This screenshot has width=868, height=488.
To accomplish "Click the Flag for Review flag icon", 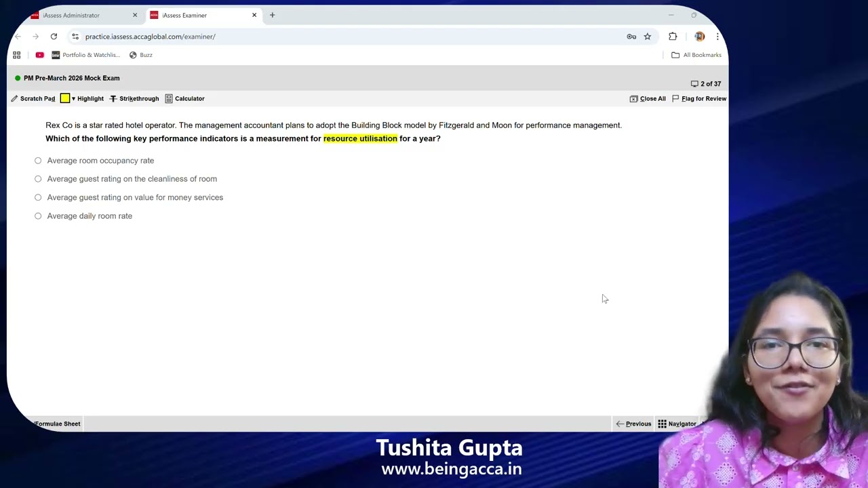I will (676, 98).
